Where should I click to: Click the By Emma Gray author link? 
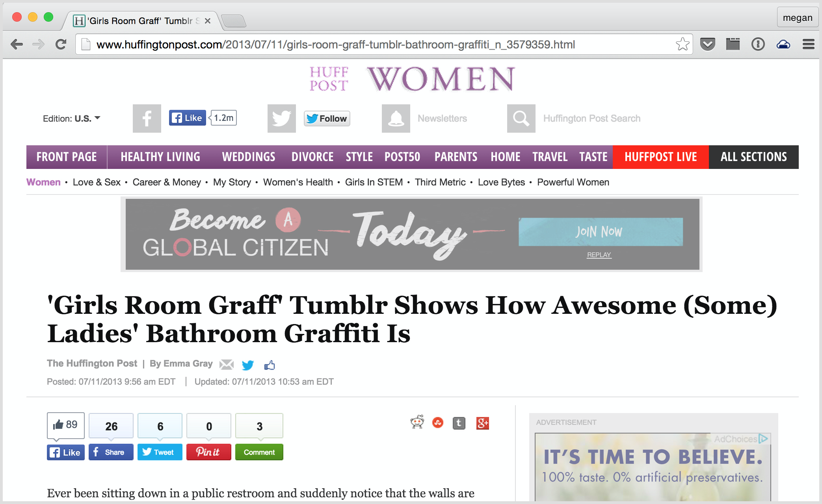(181, 363)
